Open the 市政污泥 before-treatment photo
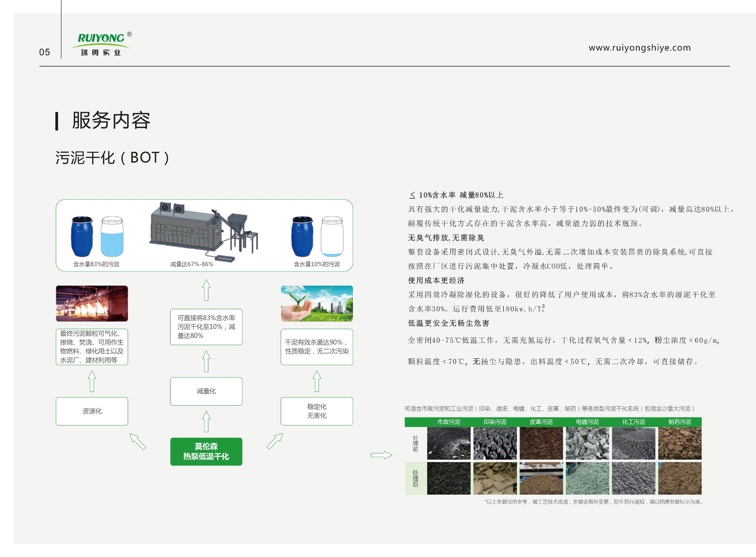The image size is (756, 557). tap(449, 444)
